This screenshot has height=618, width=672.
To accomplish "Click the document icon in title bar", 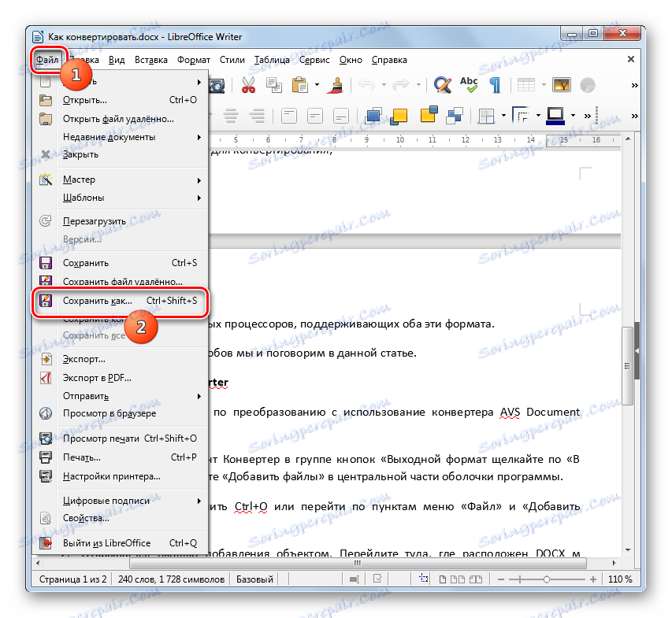I will [x=38, y=37].
